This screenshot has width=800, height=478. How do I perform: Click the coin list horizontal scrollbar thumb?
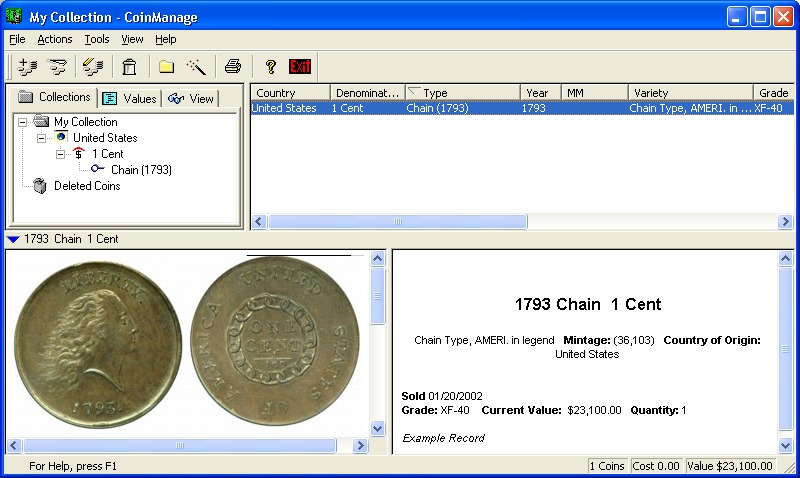(x=398, y=221)
